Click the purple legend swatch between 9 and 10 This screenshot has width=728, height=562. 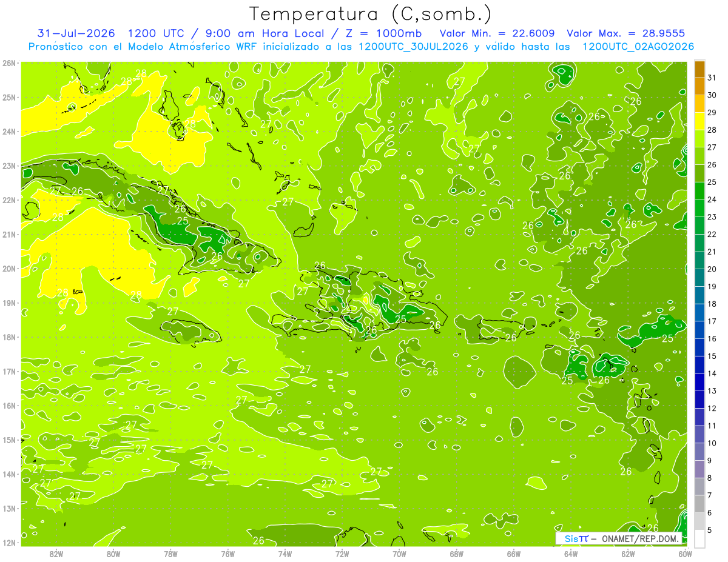click(699, 452)
